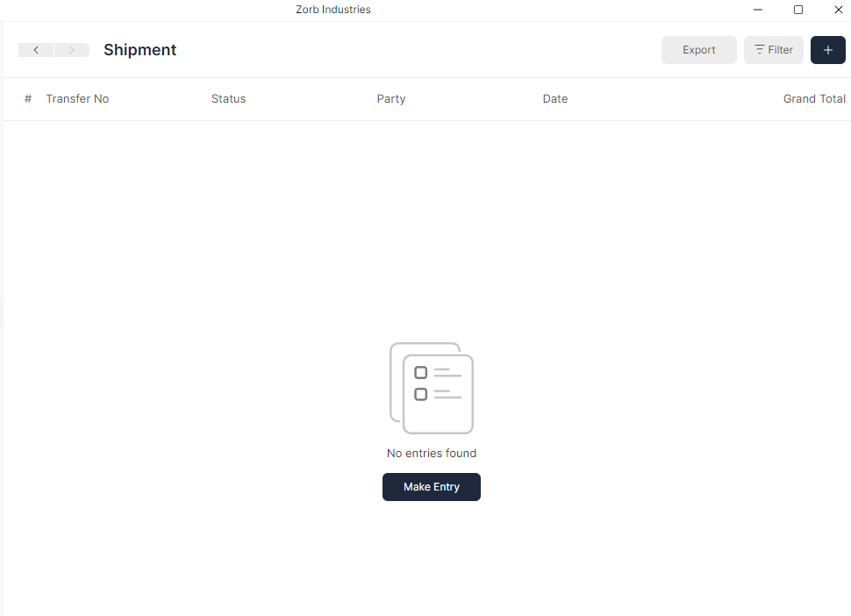This screenshot has width=851, height=616.
Task: Click the No entries found text
Action: 431,453
